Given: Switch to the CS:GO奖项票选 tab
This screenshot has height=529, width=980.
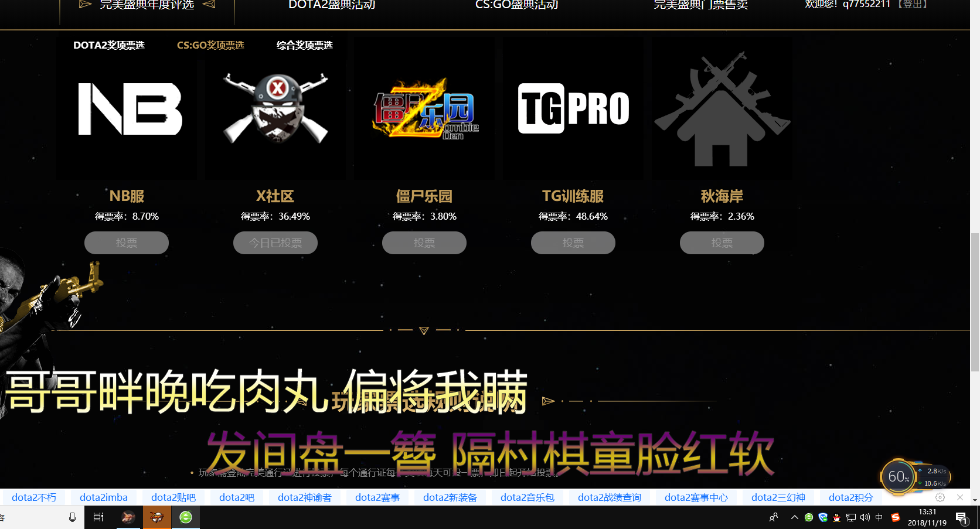Looking at the screenshot, I should (x=210, y=45).
